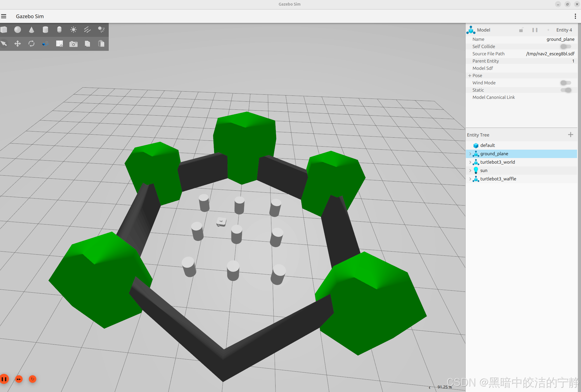Viewport: 581px width, 392px height.
Task: Add a spot light
Action: tap(101, 30)
